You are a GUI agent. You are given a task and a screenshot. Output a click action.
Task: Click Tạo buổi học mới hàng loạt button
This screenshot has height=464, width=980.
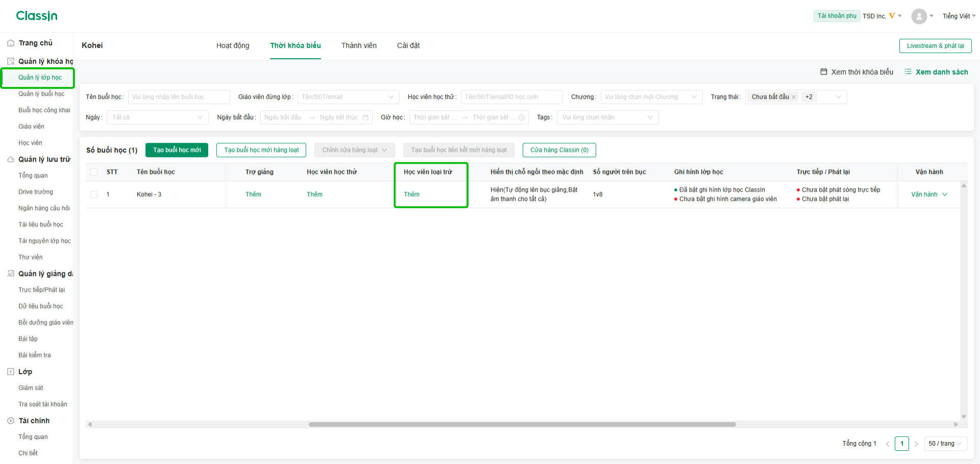click(261, 150)
